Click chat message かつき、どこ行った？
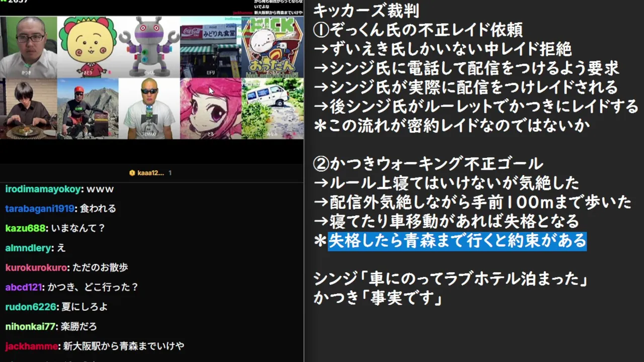The height and width of the screenshot is (362, 644). (93, 287)
